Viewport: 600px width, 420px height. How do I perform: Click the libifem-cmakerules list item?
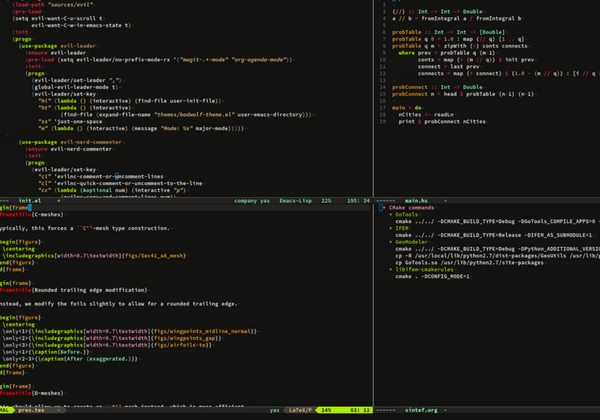pyautogui.click(x=424, y=270)
